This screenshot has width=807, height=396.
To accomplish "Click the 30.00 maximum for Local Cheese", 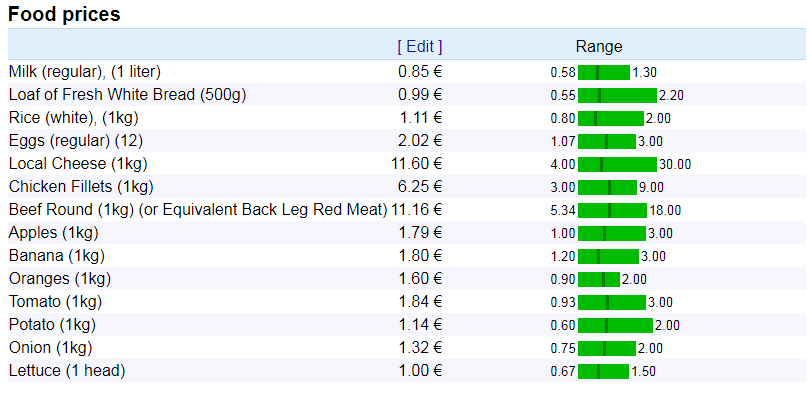I will [675, 165].
